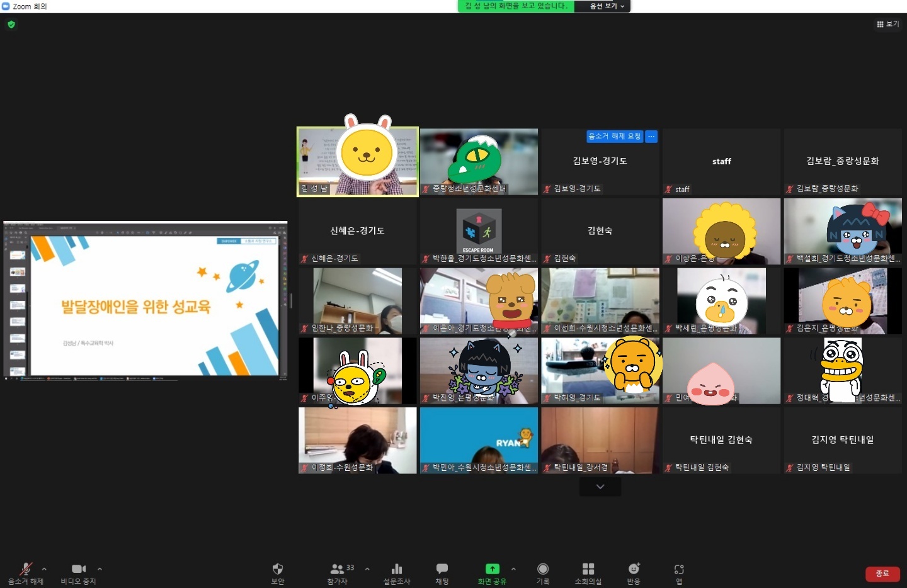Select the ESCAPE ROOM 박한을 tile
This screenshot has width=907, height=588.
coord(479,232)
